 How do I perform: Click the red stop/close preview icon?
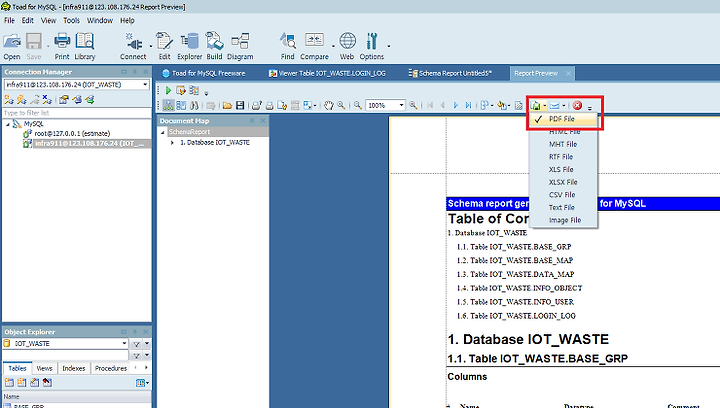pyautogui.click(x=577, y=106)
